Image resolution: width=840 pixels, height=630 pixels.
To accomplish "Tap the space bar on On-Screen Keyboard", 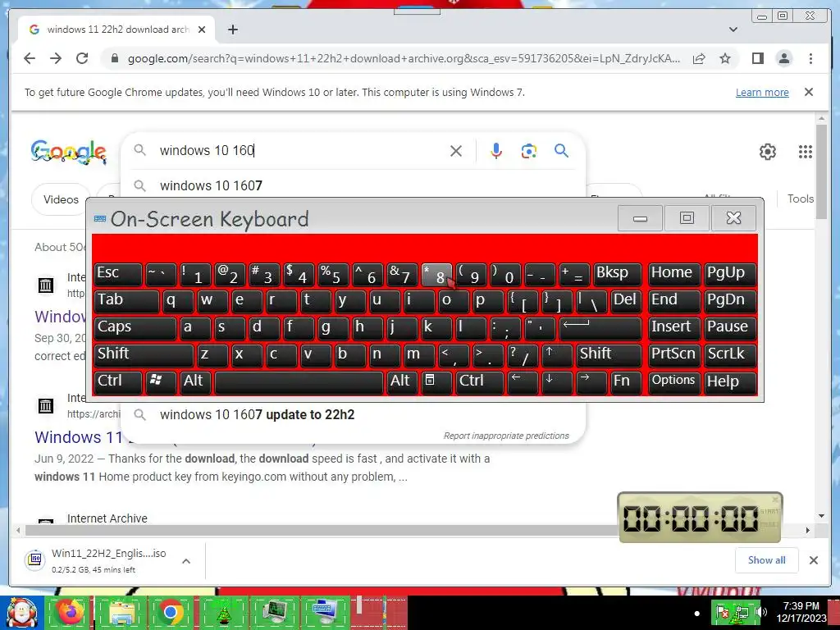I will tap(299, 382).
